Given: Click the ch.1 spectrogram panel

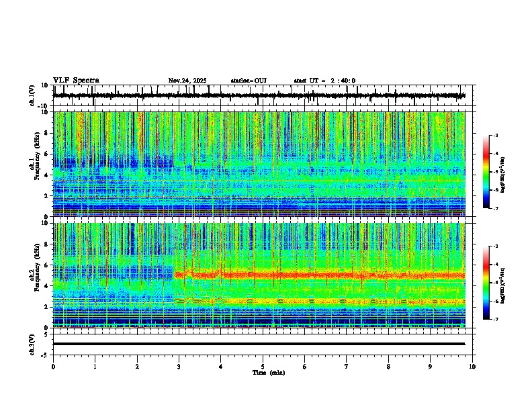Looking at the screenshot, I should 259,164.
